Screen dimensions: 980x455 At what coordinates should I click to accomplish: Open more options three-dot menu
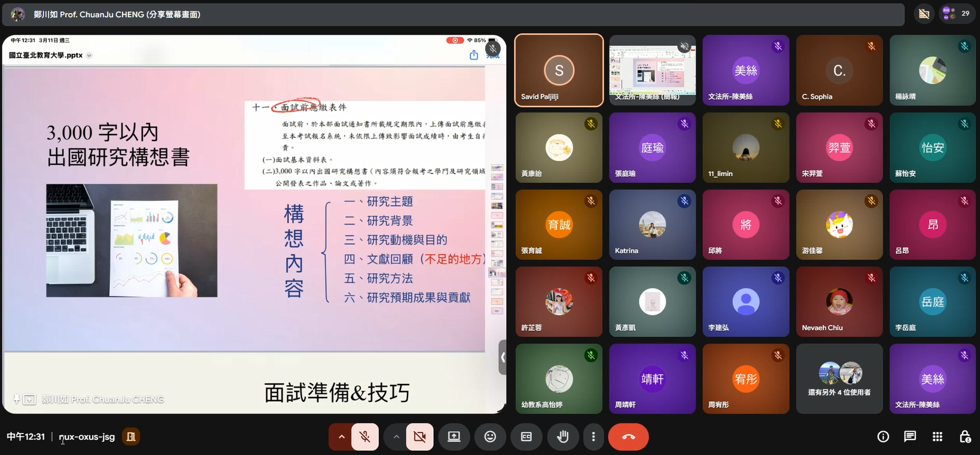(x=593, y=437)
